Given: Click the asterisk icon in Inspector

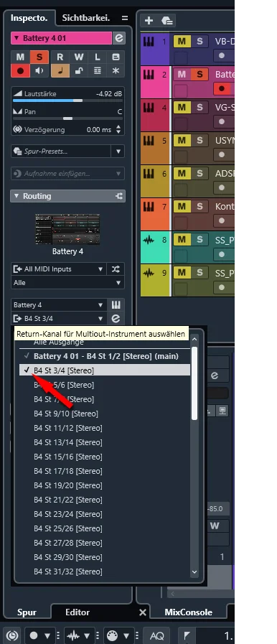Looking at the screenshot, I should coord(116,70).
